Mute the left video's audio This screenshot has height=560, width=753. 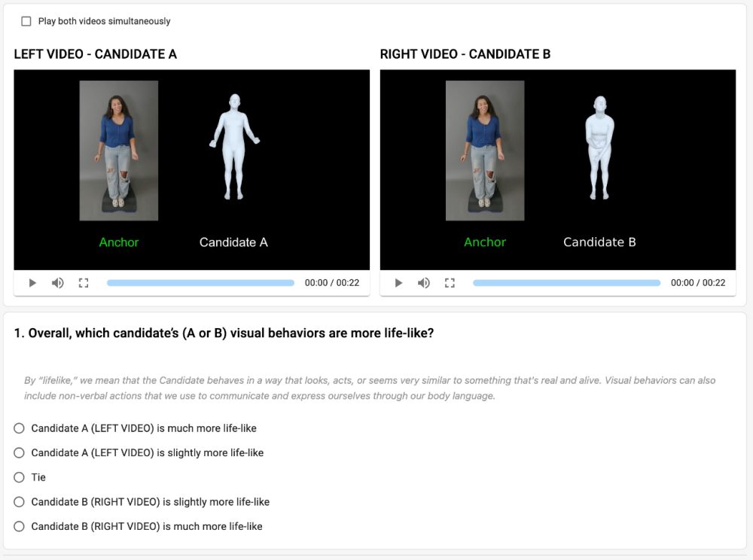pyautogui.click(x=58, y=283)
